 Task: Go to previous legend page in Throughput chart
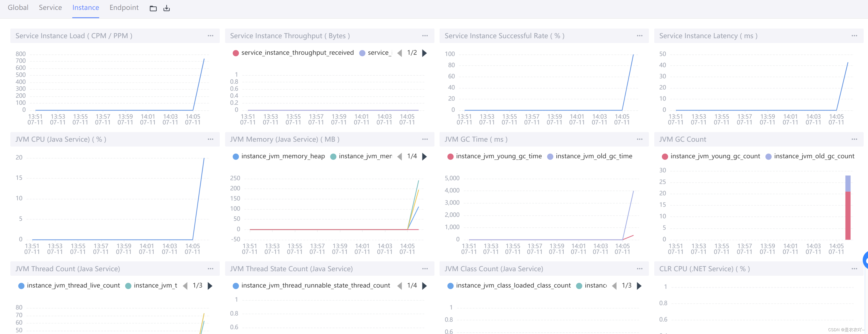[400, 53]
